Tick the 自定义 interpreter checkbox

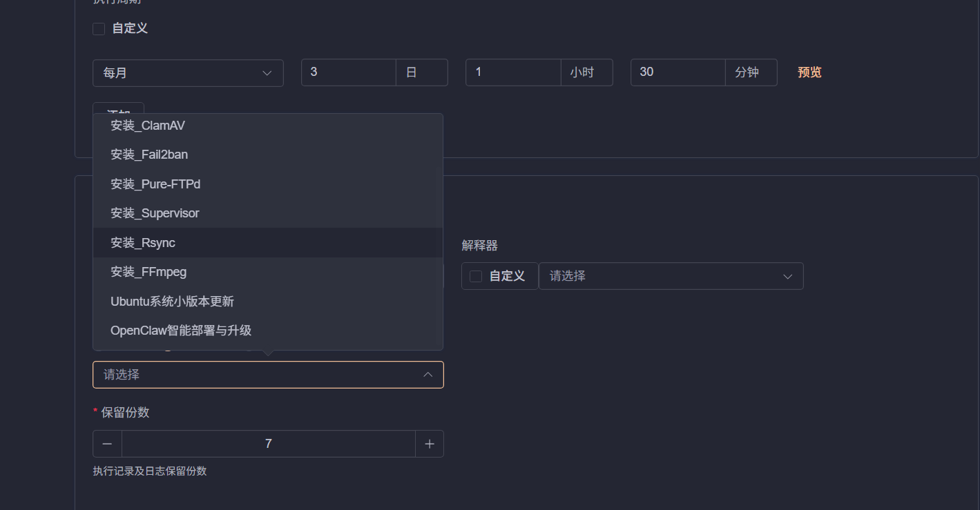[476, 276]
